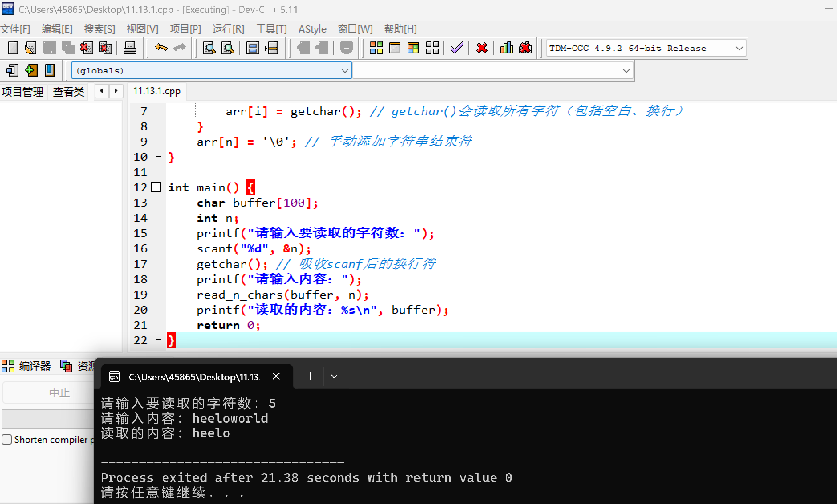The image size is (837, 504).
Task: Open the AStyle menu
Action: [312, 29]
